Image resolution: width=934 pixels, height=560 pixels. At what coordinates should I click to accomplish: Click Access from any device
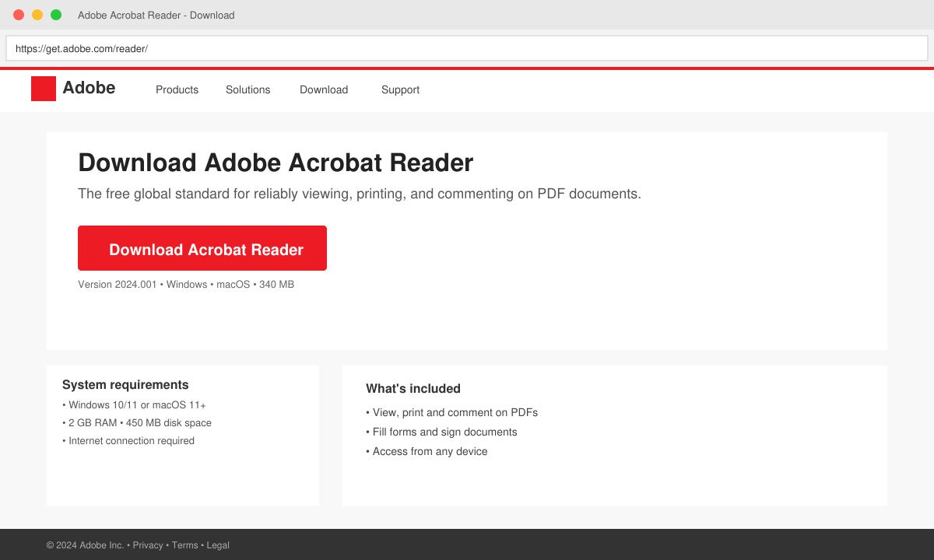click(x=427, y=451)
